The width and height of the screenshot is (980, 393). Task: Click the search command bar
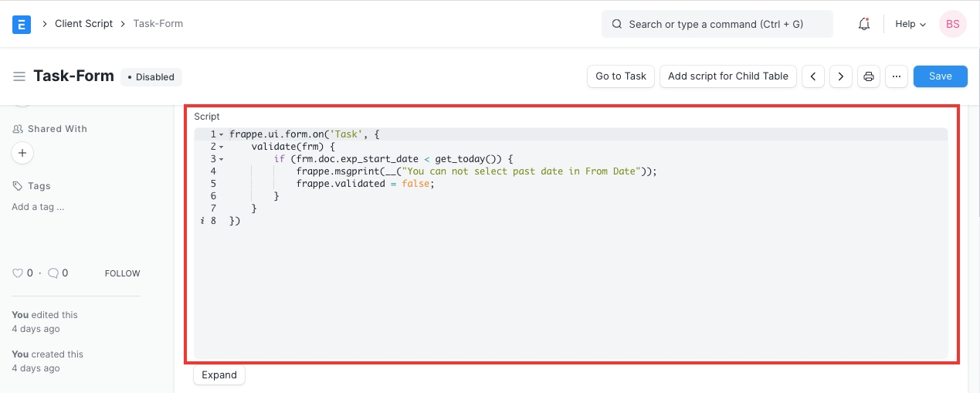tap(717, 24)
